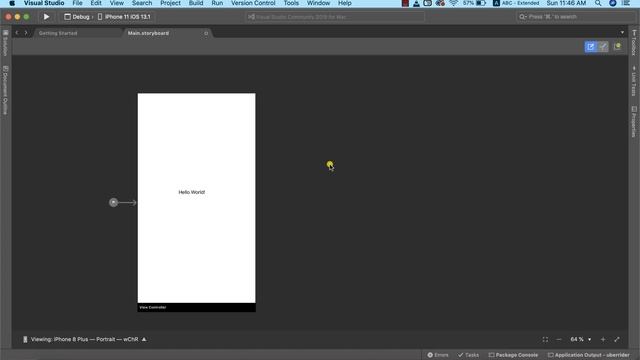
Task: Zoom in the storyboard canvas
Action: pyautogui.click(x=603, y=339)
